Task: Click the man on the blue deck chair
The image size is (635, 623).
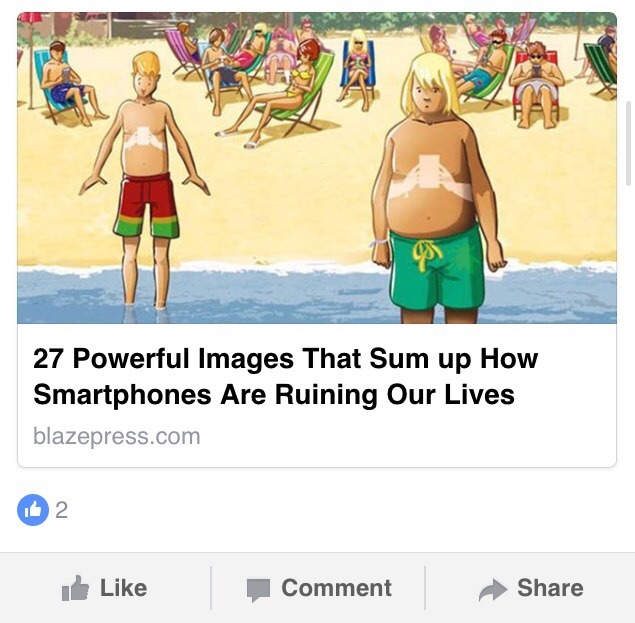Action: coord(70,83)
